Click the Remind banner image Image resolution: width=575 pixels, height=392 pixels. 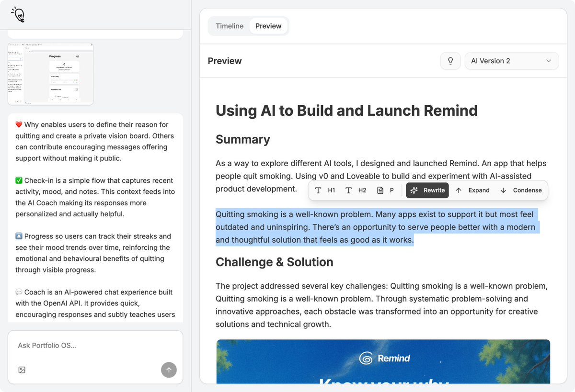(x=383, y=361)
